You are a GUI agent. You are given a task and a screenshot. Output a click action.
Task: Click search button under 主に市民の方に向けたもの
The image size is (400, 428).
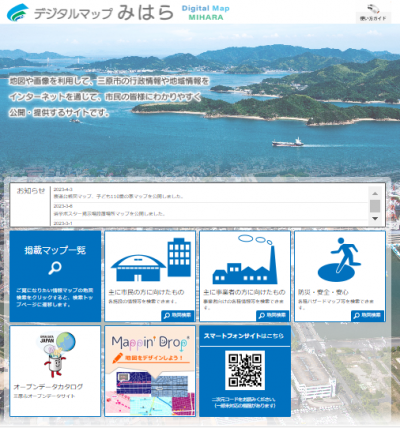pos(178,315)
